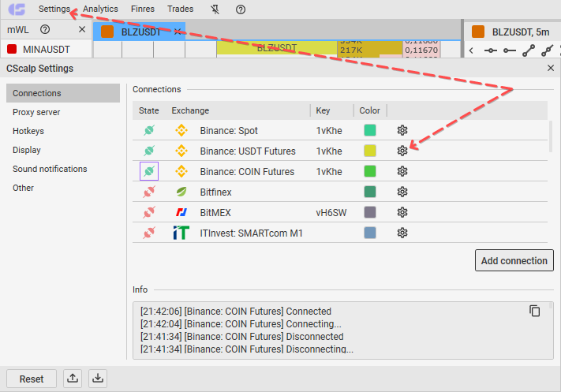
Task: Close the CScalp Settings dialog
Action: click(x=551, y=68)
